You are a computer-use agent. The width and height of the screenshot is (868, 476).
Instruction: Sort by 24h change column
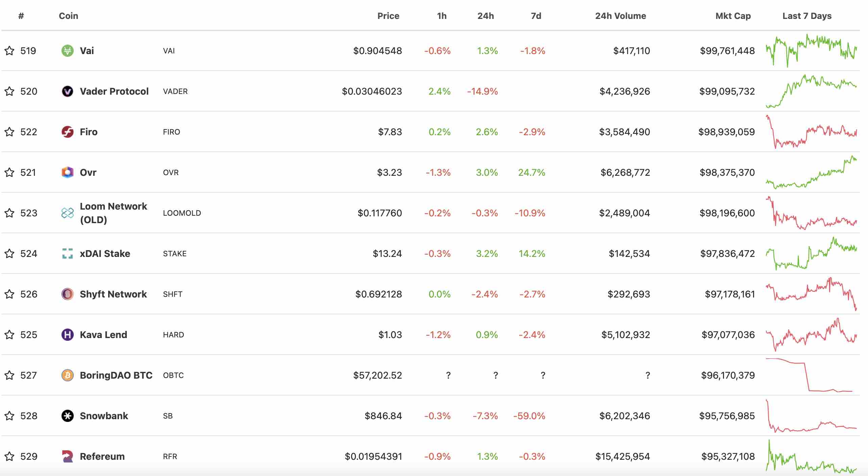[486, 16]
